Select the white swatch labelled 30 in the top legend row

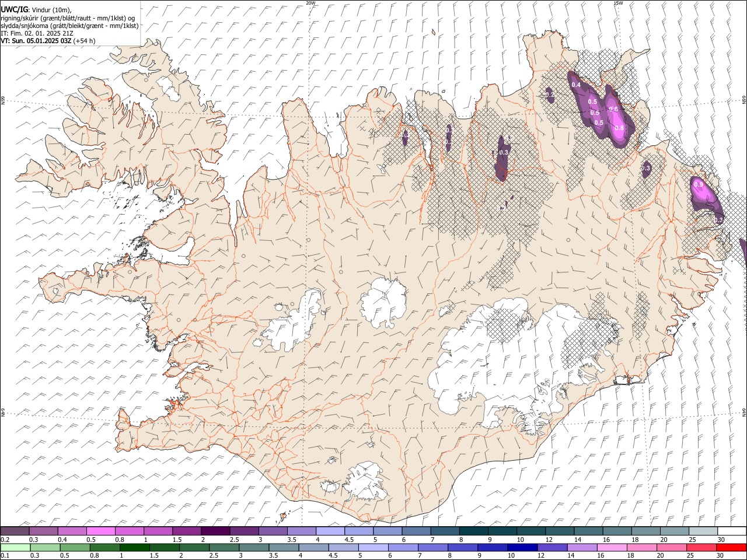731,531
